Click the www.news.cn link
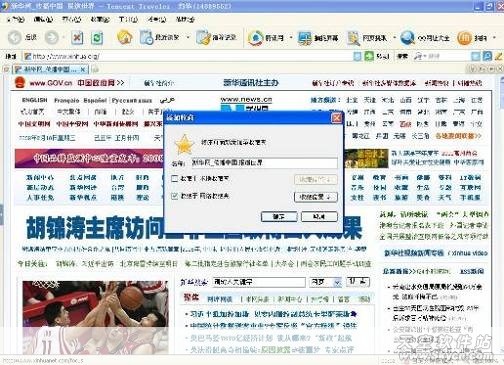The width and height of the screenshot is (504, 365). (246, 99)
